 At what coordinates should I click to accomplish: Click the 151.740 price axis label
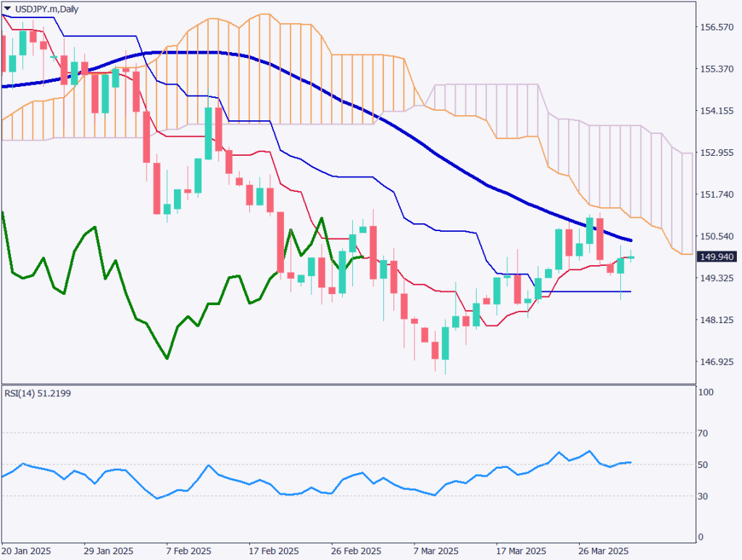point(715,195)
